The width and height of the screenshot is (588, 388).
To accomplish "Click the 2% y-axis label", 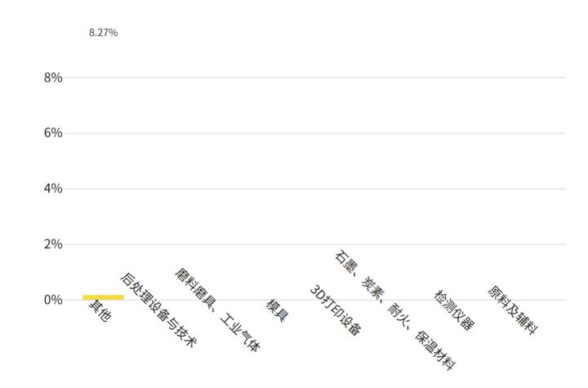I will (53, 244).
